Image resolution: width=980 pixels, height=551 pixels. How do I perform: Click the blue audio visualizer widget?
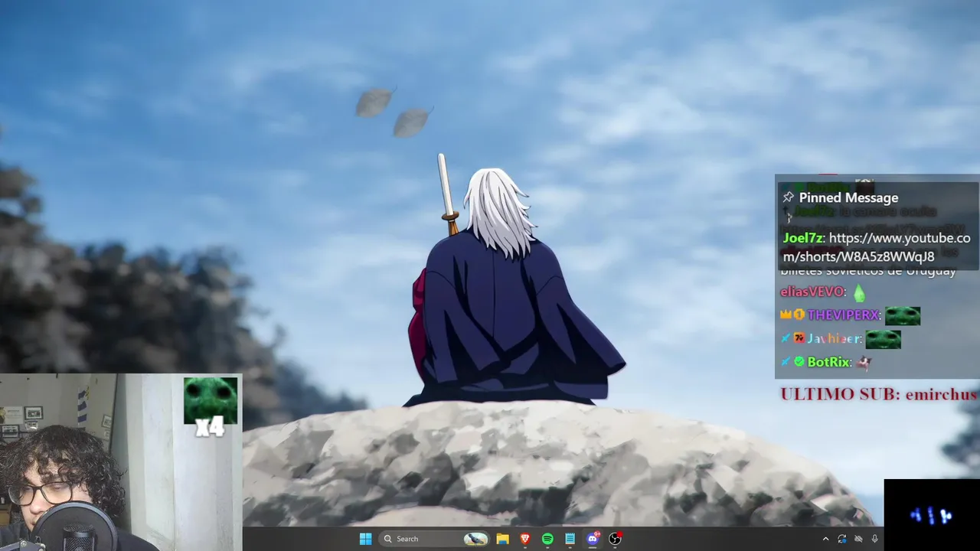pyautogui.click(x=931, y=515)
